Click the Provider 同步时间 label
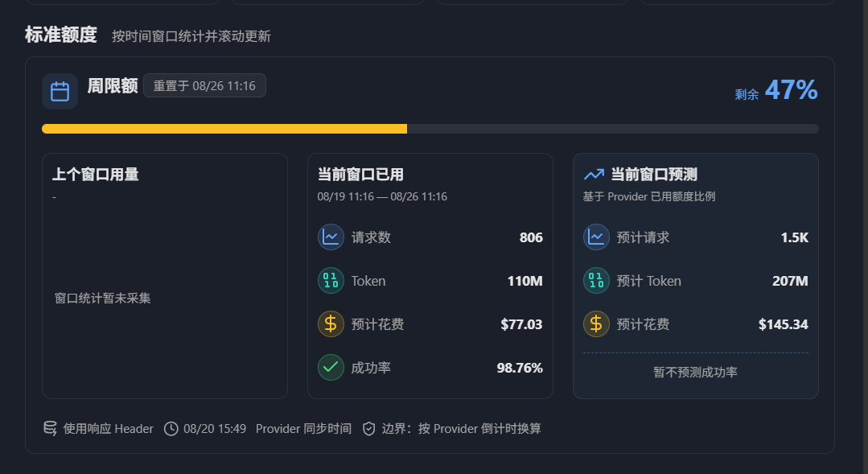 click(303, 429)
